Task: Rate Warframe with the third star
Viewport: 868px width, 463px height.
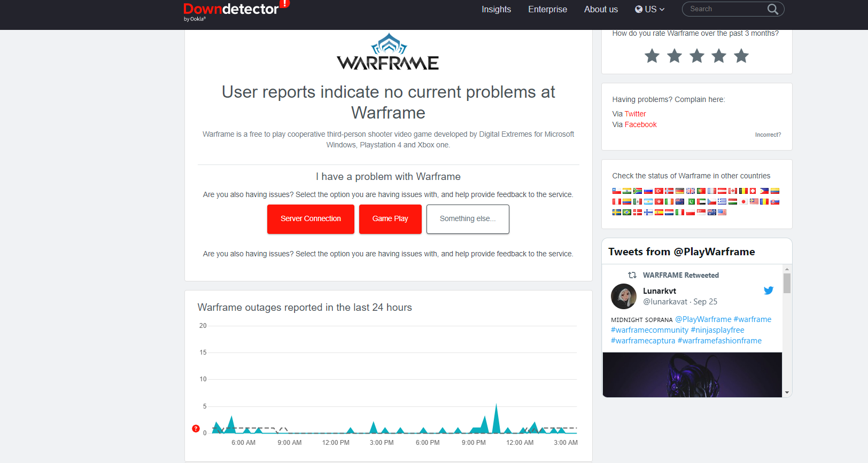Action: 697,56
